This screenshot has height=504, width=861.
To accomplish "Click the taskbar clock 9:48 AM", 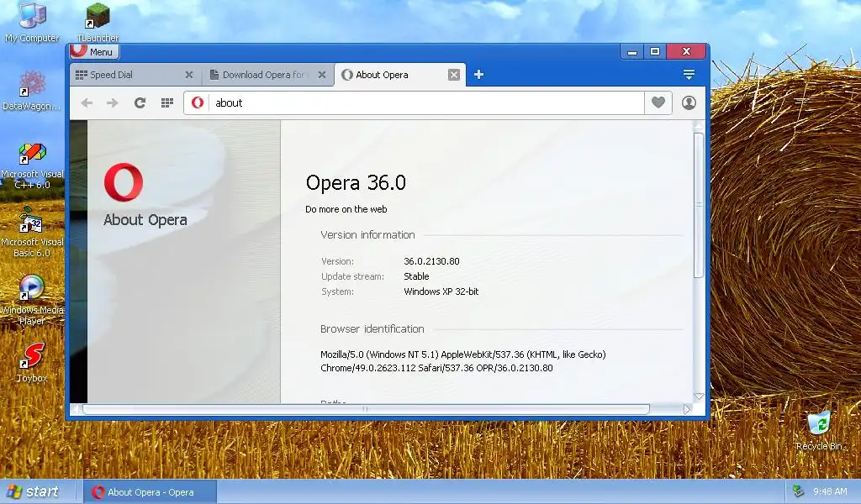I will pos(830,492).
